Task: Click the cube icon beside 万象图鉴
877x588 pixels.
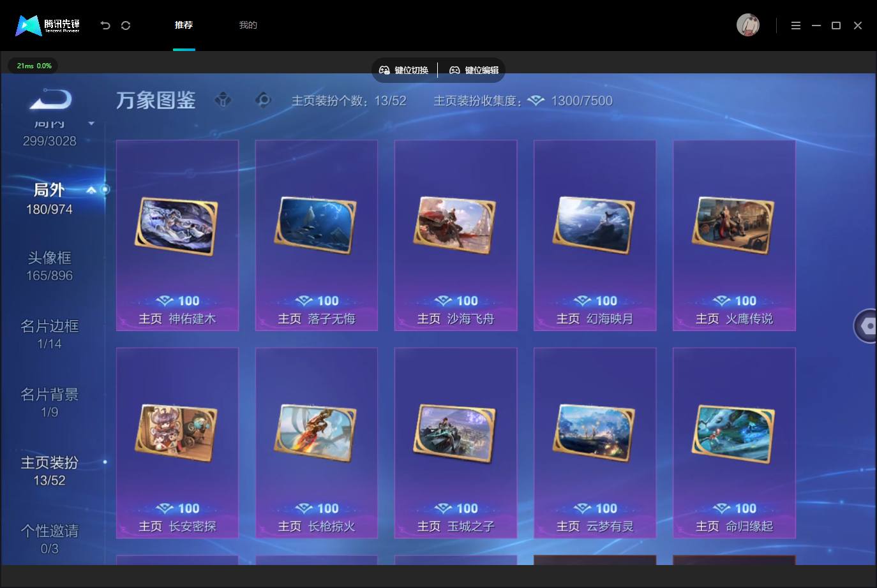Action: [x=223, y=100]
